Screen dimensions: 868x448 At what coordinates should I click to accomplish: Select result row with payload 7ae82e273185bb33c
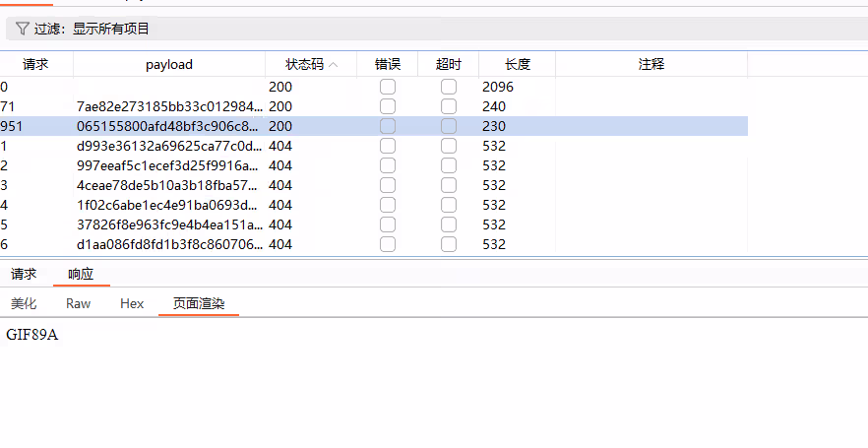pyautogui.click(x=167, y=106)
